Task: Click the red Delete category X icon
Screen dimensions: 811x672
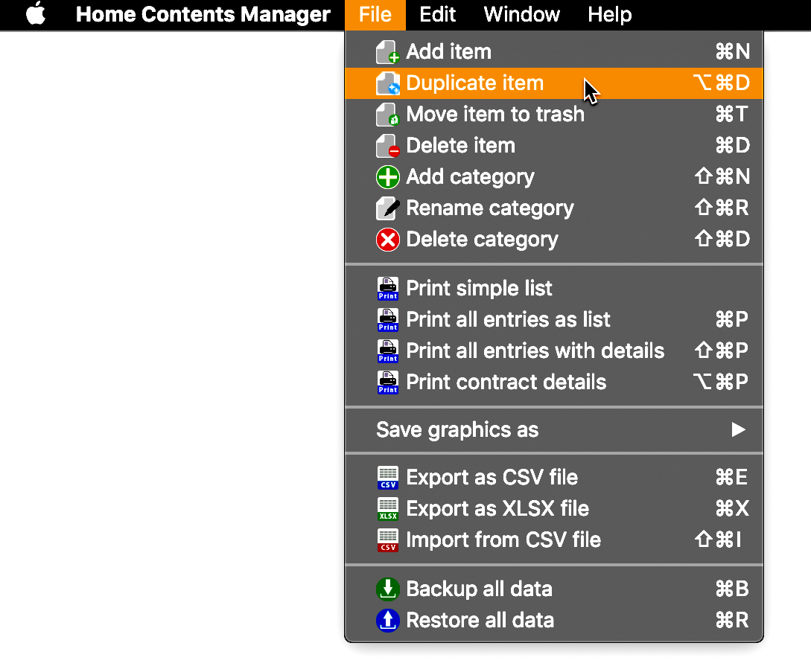Action: coord(387,240)
